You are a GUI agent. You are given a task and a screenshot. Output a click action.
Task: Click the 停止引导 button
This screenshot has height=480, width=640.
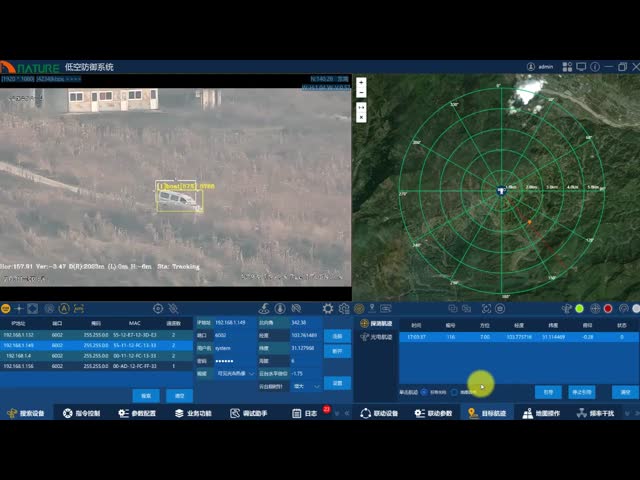[582, 392]
